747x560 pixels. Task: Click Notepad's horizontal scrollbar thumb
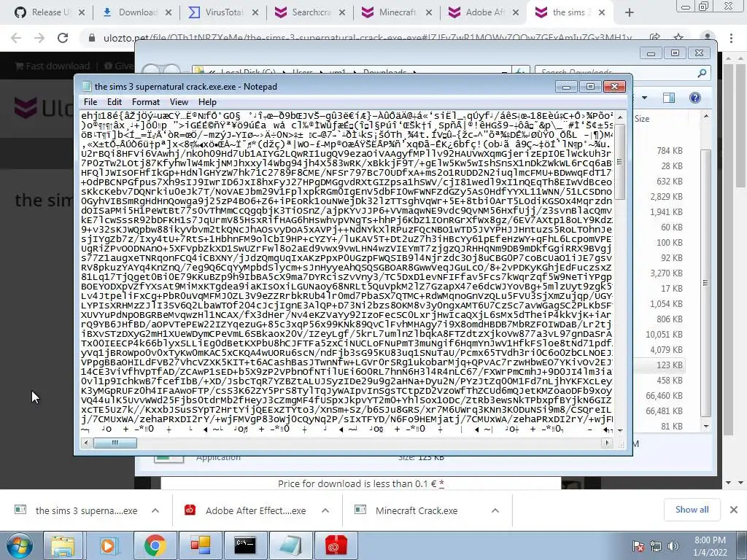tap(115, 443)
